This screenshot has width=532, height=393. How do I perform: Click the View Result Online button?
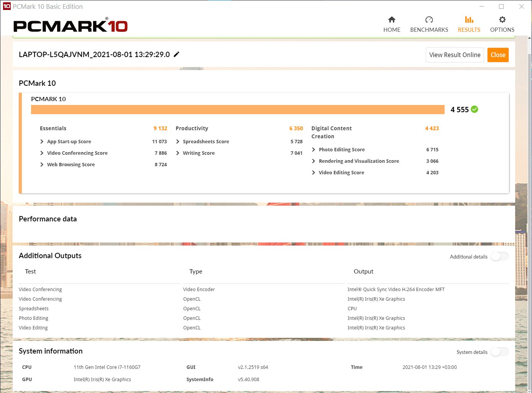pos(455,55)
